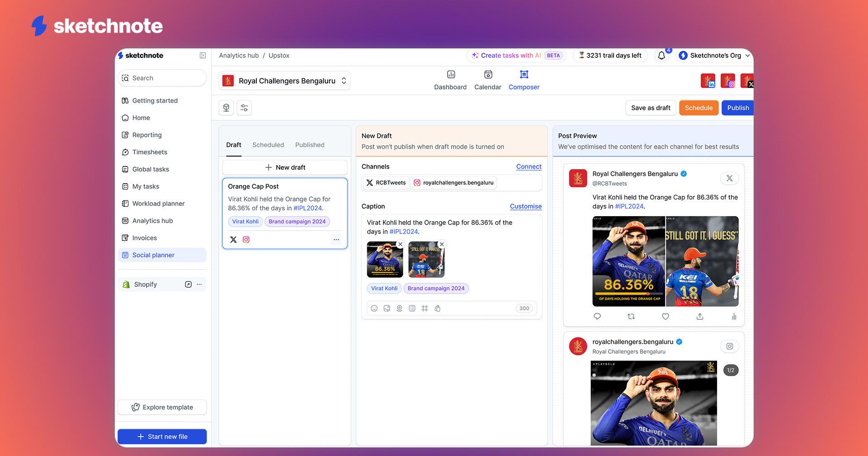Open the filter settings sliders icon
The width and height of the screenshot is (868, 456).
click(244, 108)
